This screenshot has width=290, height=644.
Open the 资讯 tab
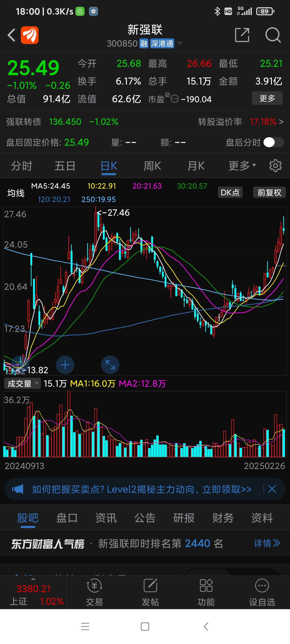click(106, 518)
